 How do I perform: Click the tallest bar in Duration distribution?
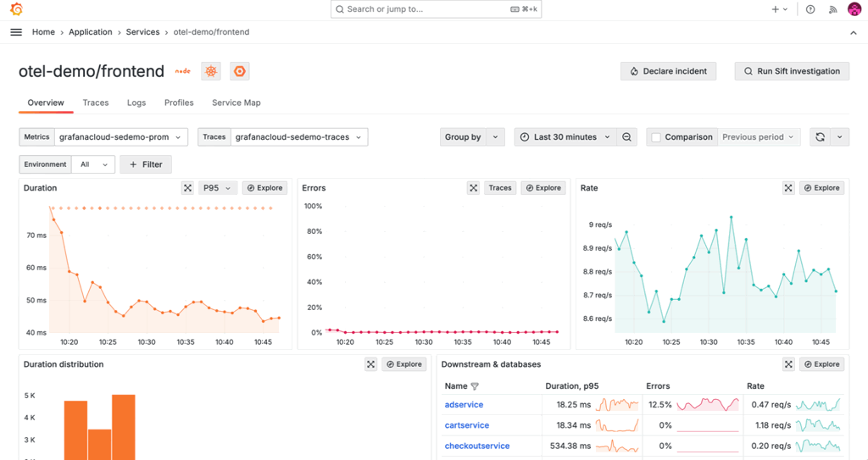click(124, 427)
